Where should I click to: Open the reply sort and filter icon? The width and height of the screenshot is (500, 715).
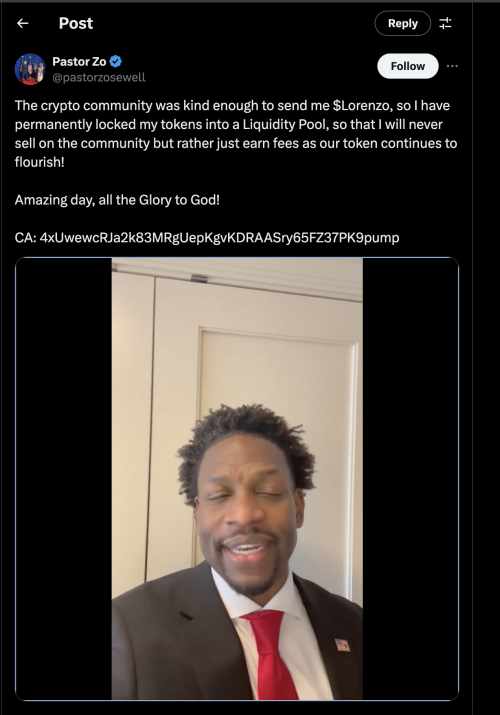445,23
